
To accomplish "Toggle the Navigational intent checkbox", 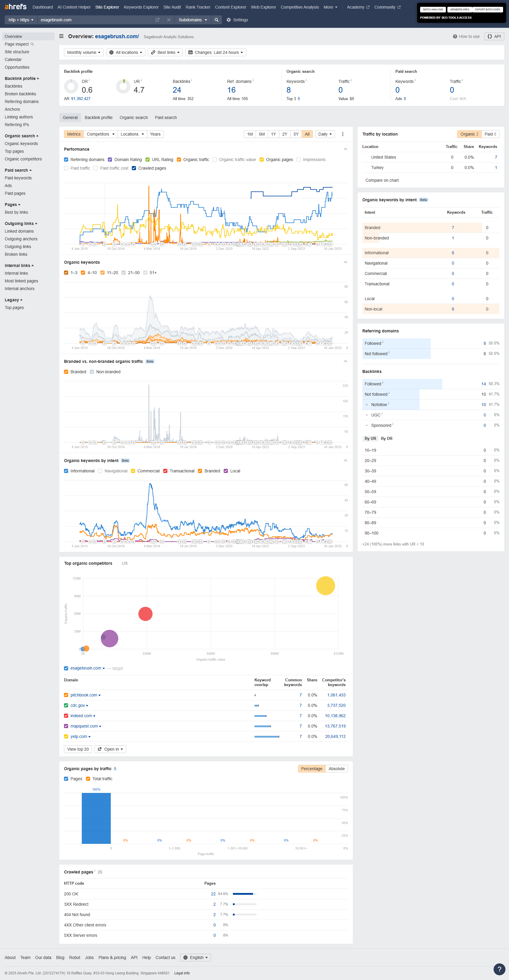I will pos(100,471).
